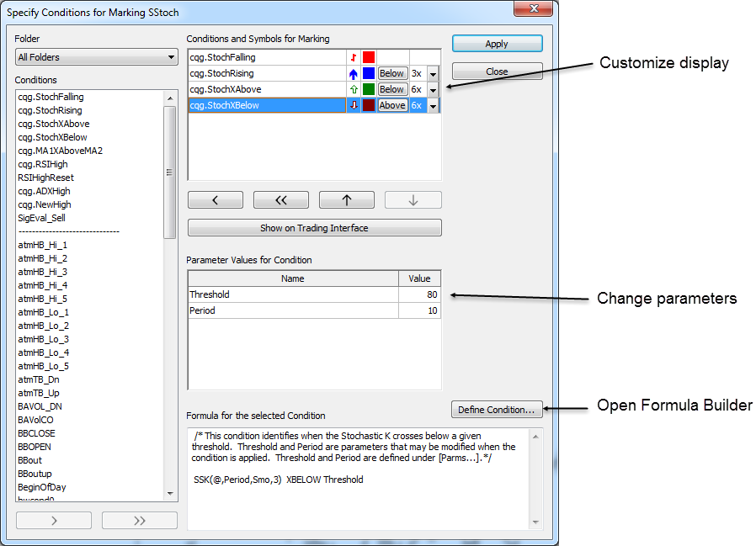Pick the red color swatch for StochFalling
This screenshot has height=546, width=756.
click(369, 58)
